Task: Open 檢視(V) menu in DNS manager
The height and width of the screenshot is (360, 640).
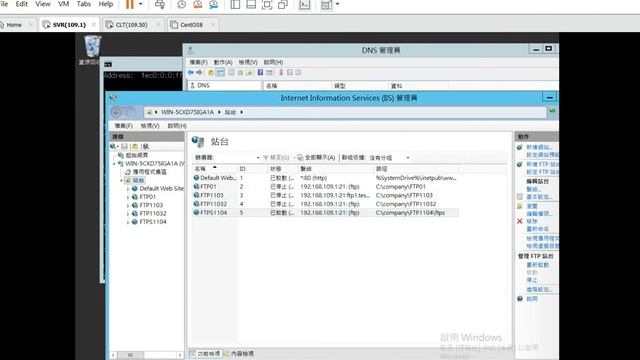Action: [x=248, y=62]
